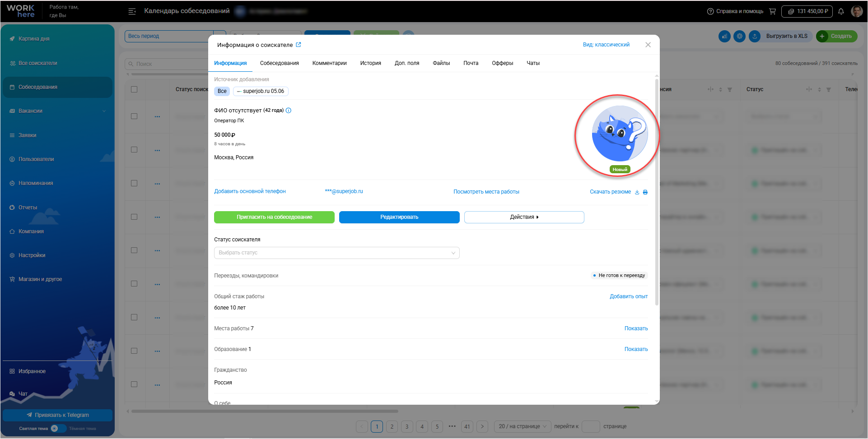Switch the light/dark theme toggle

[58, 429]
